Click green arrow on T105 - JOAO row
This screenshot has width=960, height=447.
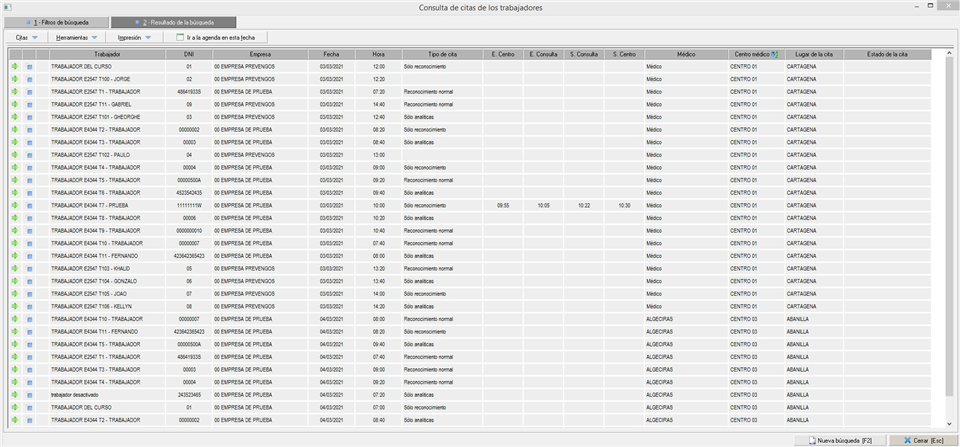coord(15,293)
